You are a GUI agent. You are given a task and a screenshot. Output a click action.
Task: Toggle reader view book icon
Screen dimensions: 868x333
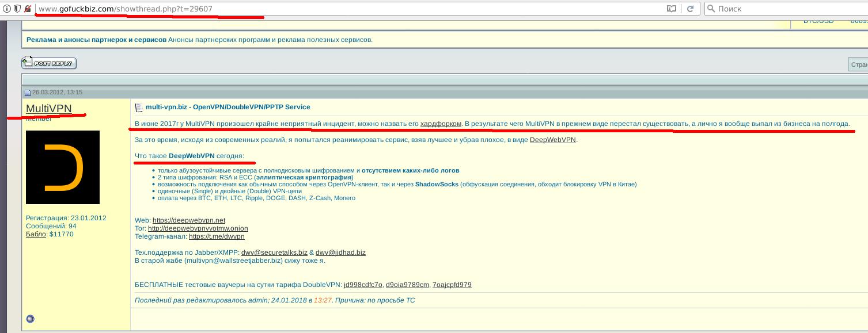coord(672,9)
